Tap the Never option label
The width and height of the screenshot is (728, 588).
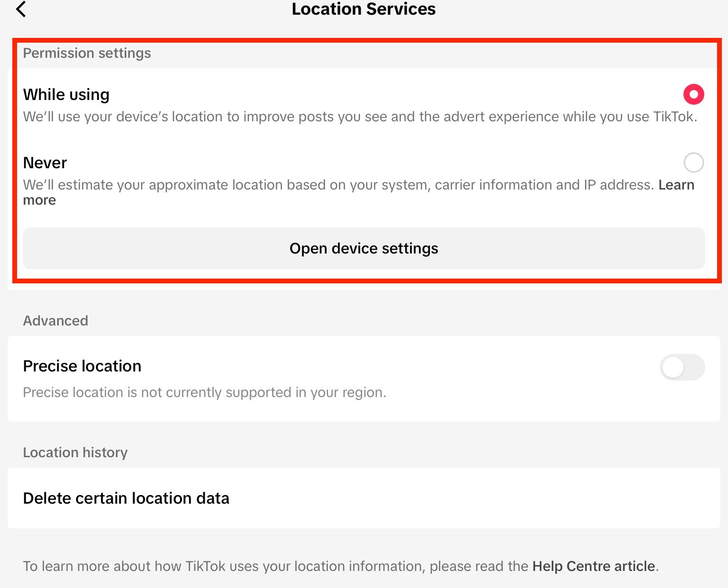tap(45, 163)
